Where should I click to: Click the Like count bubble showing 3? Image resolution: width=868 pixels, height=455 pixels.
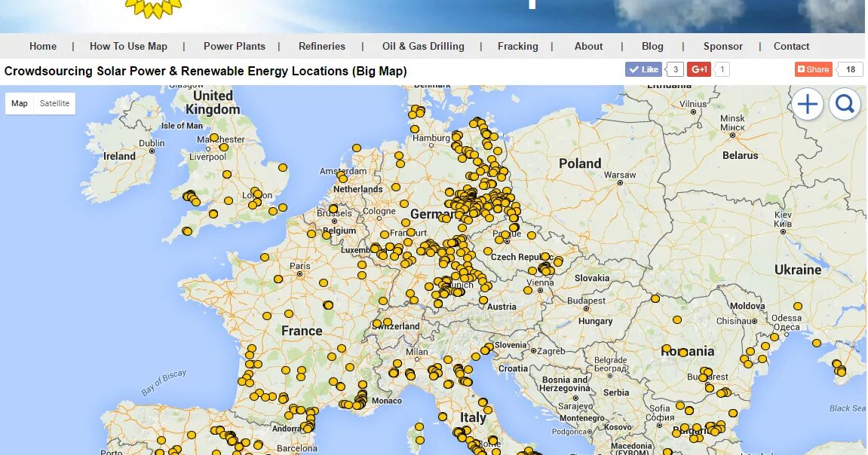[675, 69]
